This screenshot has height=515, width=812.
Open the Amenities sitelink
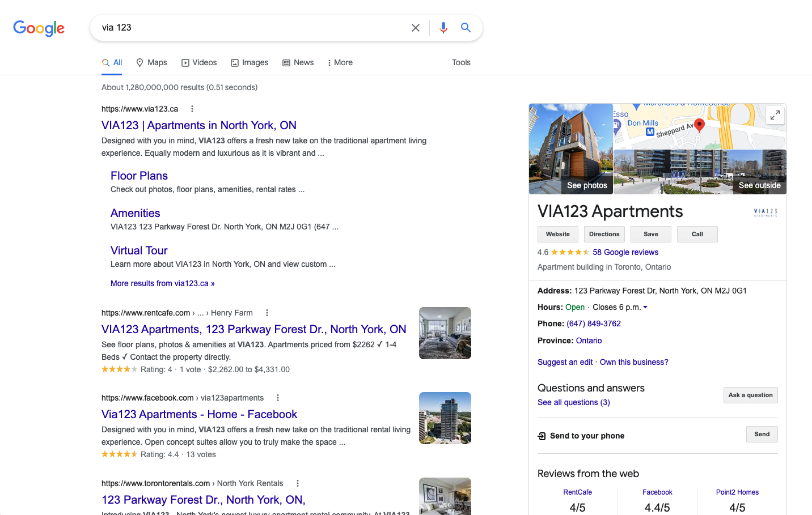[x=135, y=213]
